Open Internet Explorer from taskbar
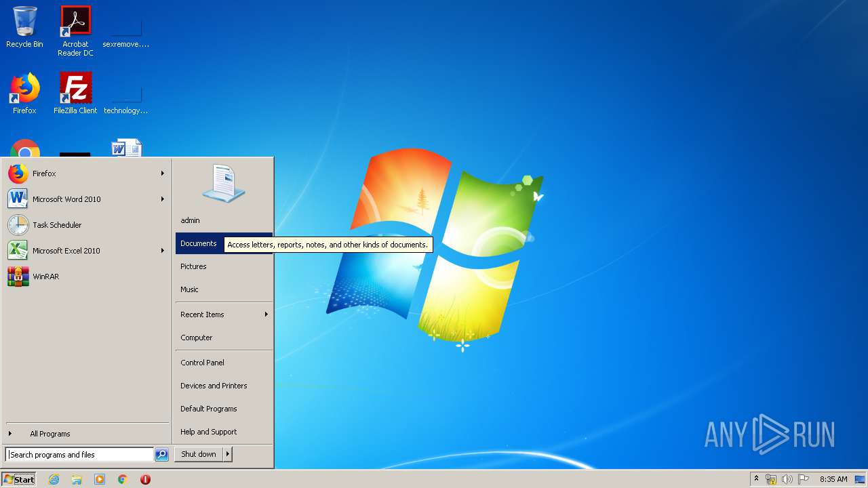Image resolution: width=868 pixels, height=488 pixels. pos(54,479)
